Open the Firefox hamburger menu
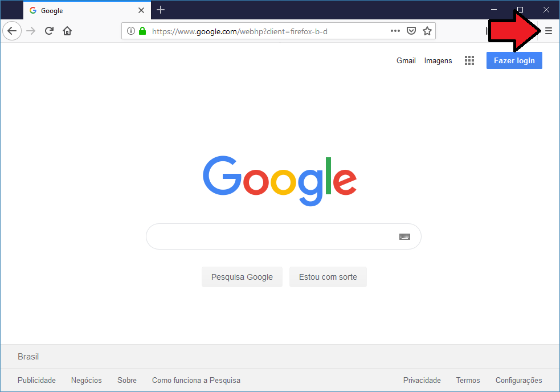The height and width of the screenshot is (392, 560). click(x=549, y=31)
